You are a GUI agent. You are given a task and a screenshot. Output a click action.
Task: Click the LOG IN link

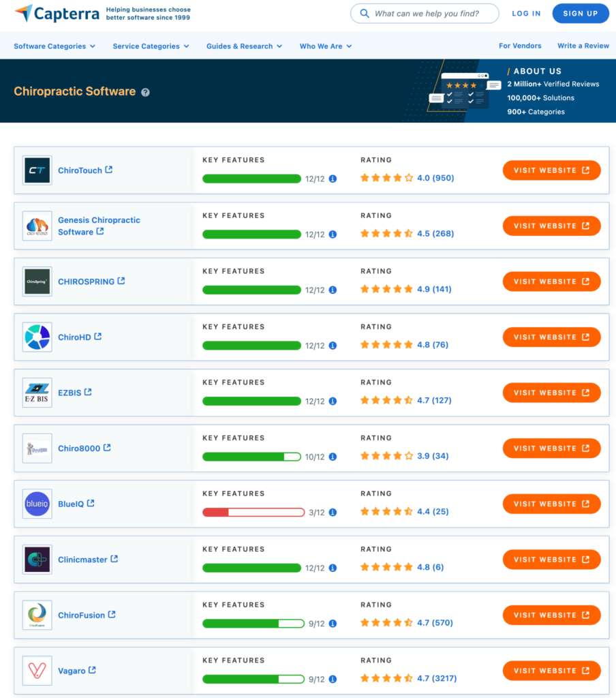526,14
